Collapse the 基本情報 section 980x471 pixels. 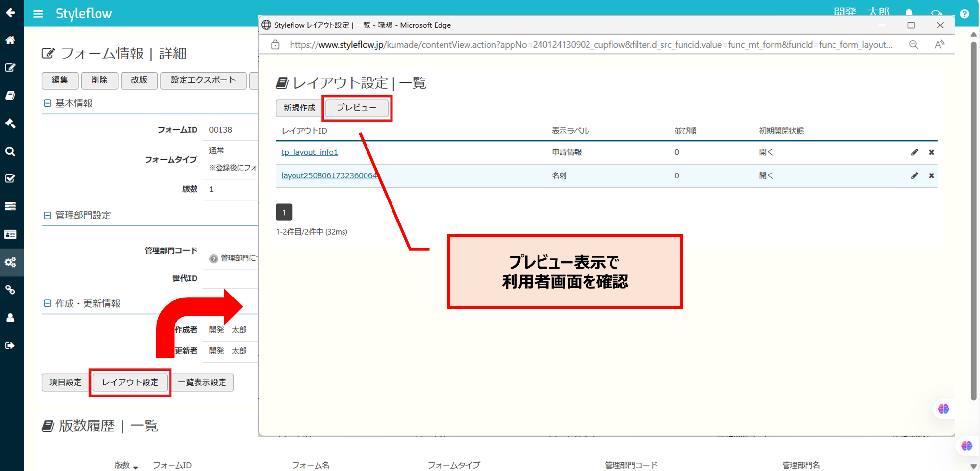pos(47,103)
